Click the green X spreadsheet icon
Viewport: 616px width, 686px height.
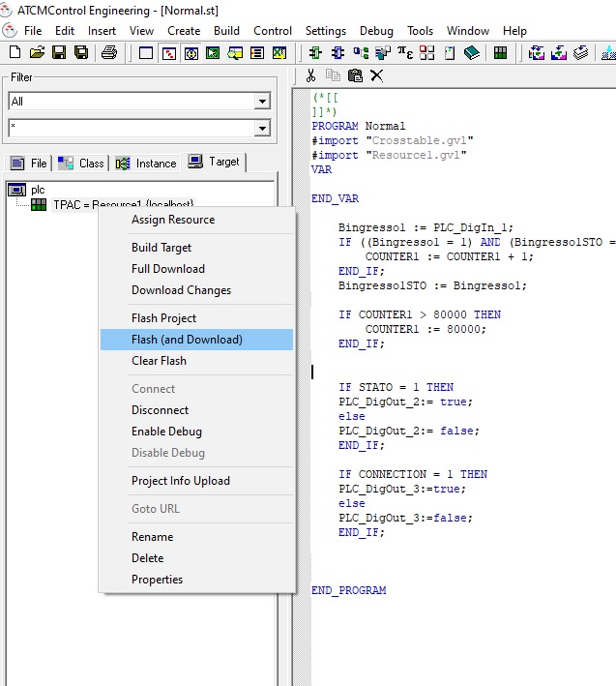click(279, 53)
